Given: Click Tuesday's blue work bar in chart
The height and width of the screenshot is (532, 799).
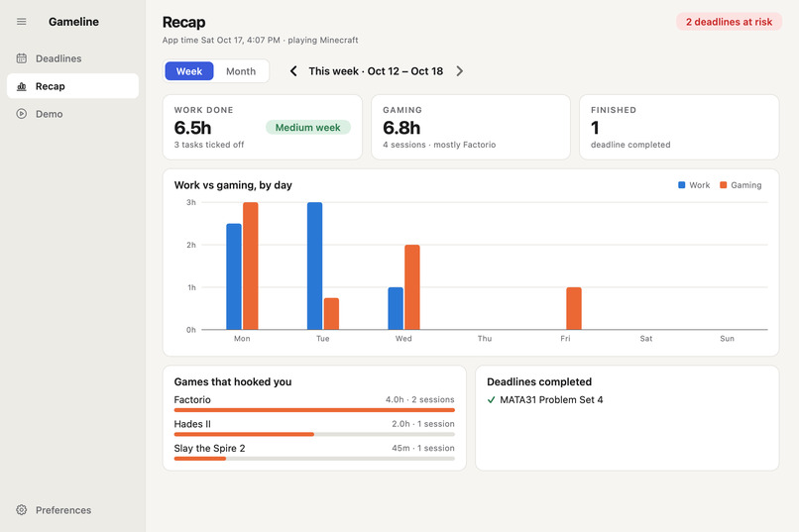Looking at the screenshot, I should [x=315, y=266].
